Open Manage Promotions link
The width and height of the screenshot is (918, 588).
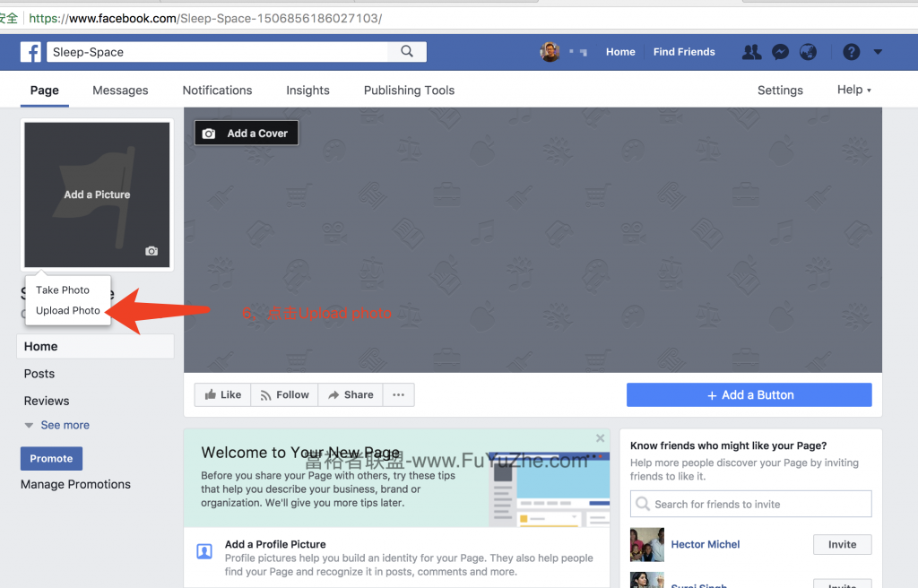point(75,484)
